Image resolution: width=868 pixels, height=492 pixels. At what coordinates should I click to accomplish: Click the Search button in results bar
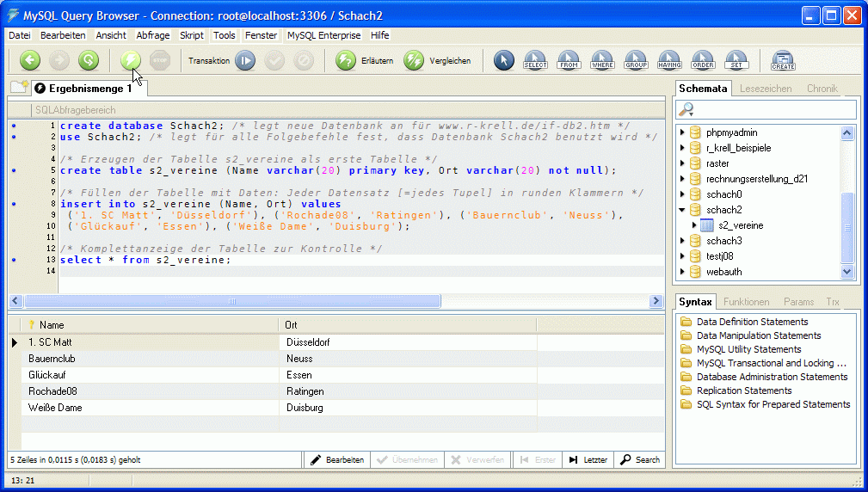640,460
